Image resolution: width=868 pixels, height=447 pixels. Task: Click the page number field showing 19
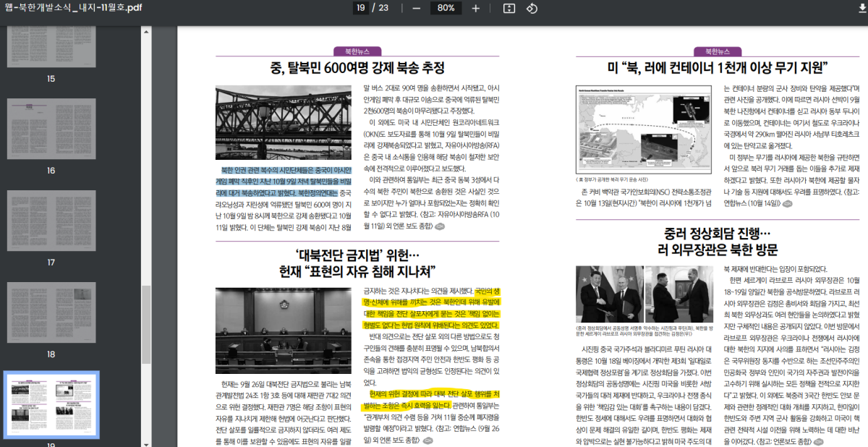pos(360,8)
